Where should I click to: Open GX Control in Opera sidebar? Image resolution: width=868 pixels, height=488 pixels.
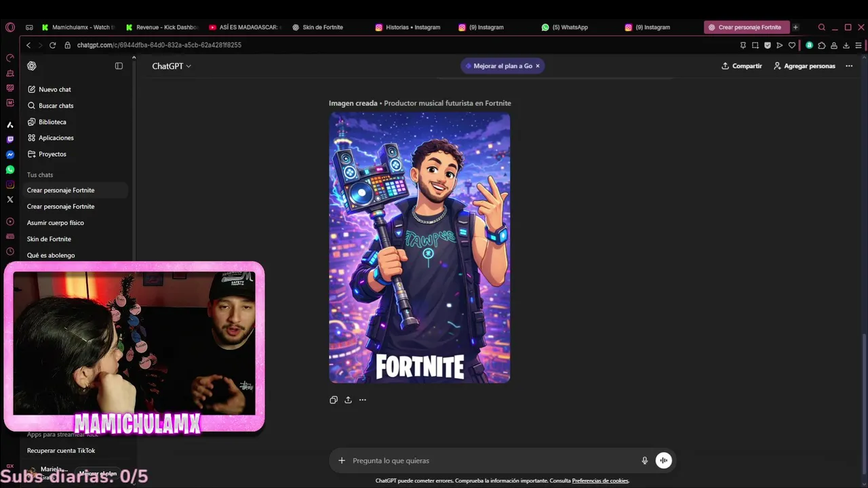9,58
